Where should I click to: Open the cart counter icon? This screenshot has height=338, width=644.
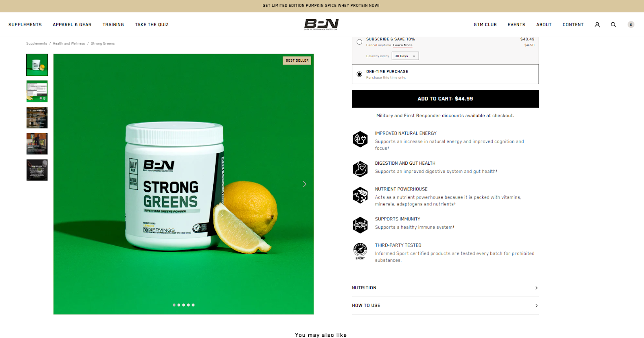(x=631, y=25)
